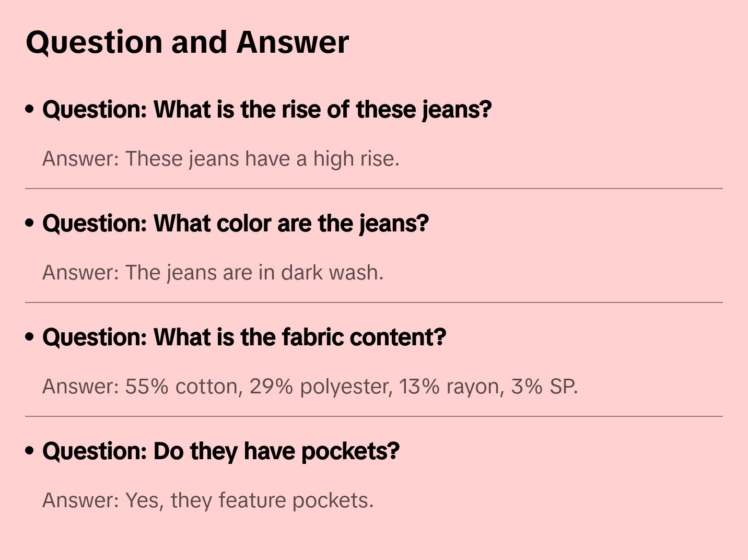This screenshot has width=748, height=560.
Task: Click the divider line above the pockets question
Action: tap(374, 416)
